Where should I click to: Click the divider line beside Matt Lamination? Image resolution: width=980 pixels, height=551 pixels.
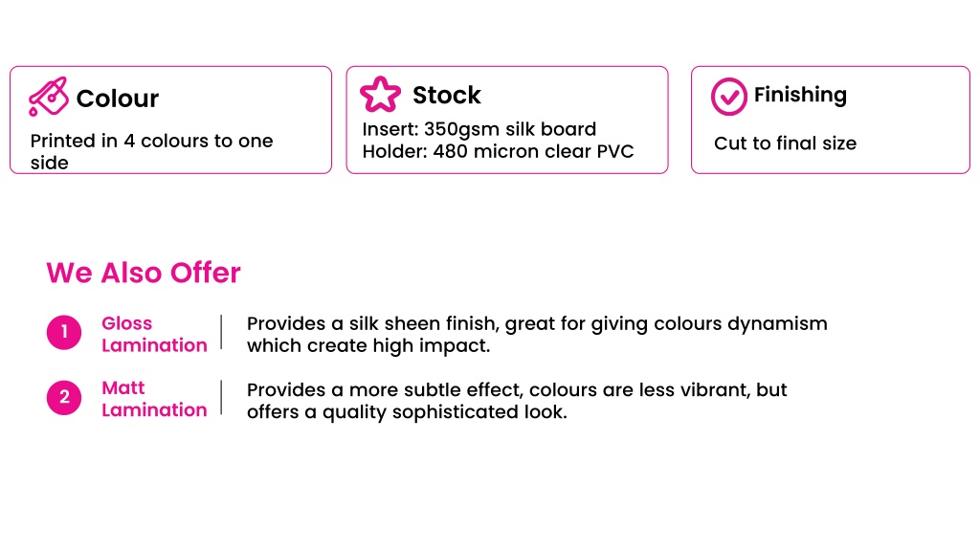pyautogui.click(x=221, y=397)
